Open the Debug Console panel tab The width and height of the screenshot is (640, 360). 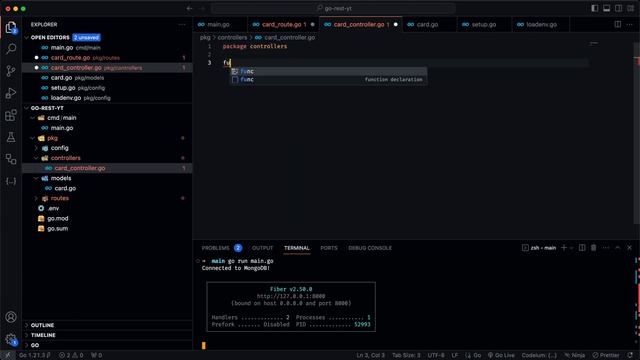(370, 248)
